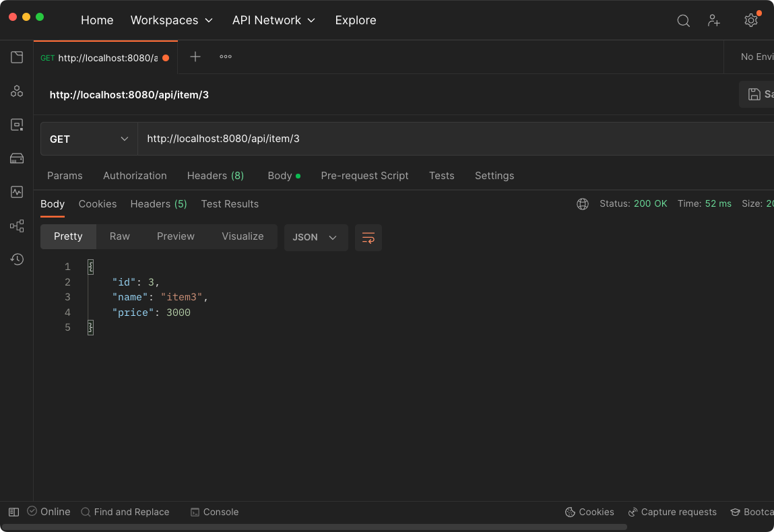
Task: Collapse JSON opening brace on line 1
Action: click(x=90, y=267)
